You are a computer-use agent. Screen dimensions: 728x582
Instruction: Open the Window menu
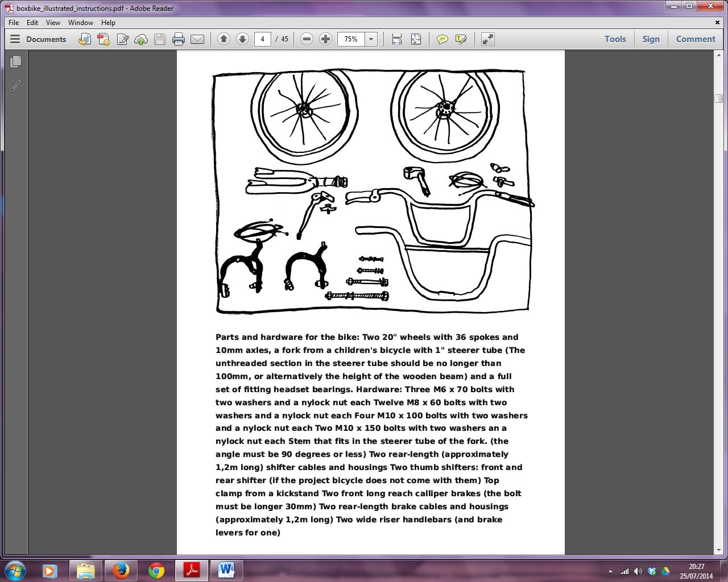point(80,23)
